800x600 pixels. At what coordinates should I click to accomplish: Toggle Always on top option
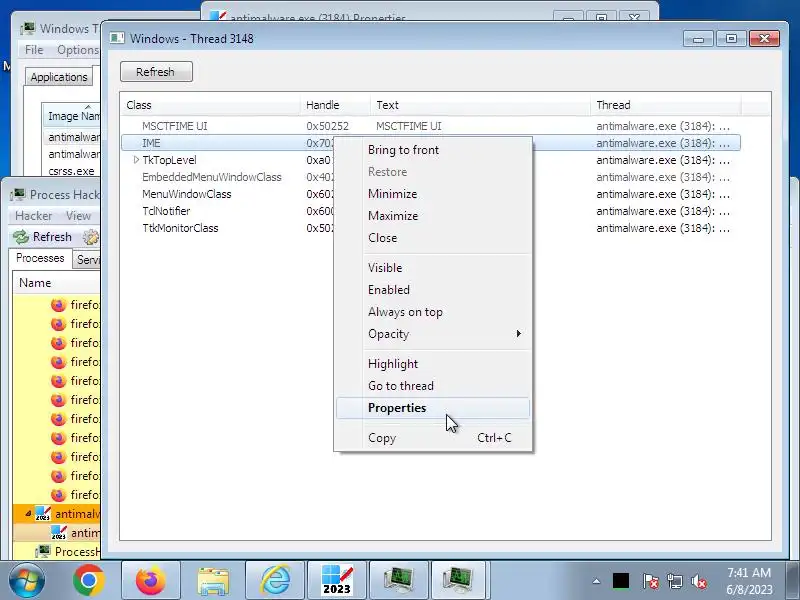(x=433, y=312)
